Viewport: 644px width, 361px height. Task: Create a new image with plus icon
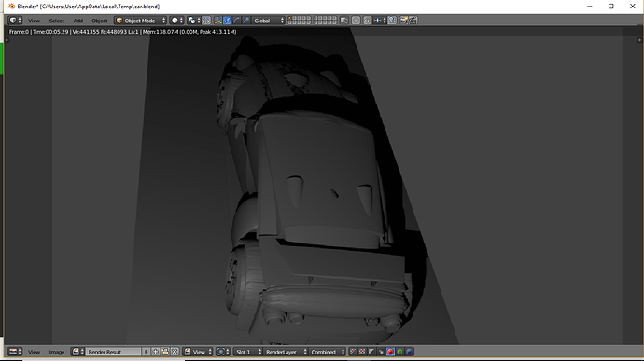(x=155, y=352)
